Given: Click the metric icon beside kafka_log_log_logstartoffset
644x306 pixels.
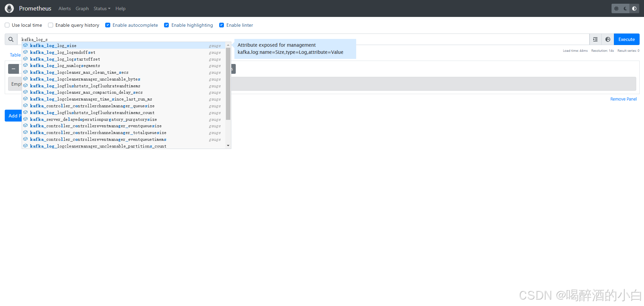Looking at the screenshot, I should click(25, 59).
